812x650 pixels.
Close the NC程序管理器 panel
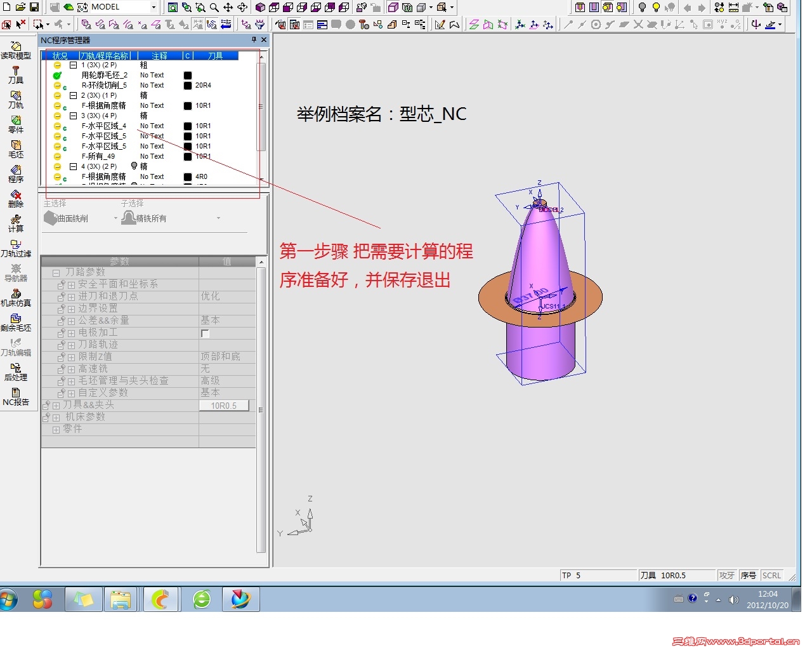pos(264,40)
